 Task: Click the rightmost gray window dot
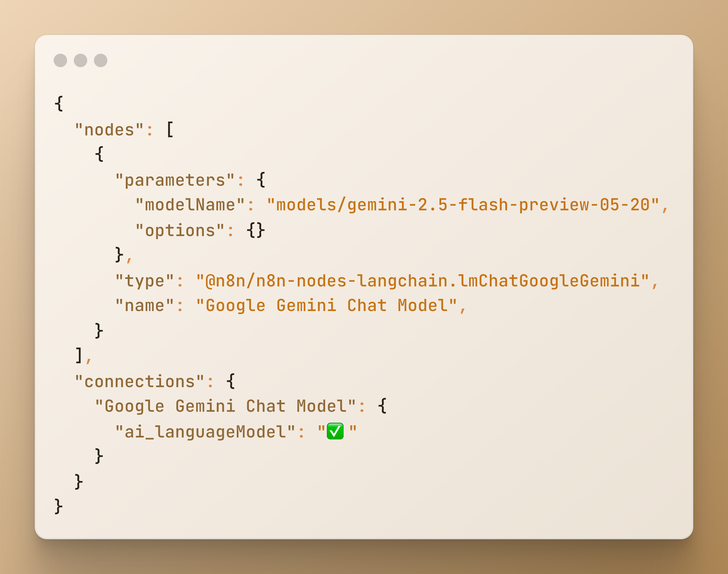click(x=101, y=60)
